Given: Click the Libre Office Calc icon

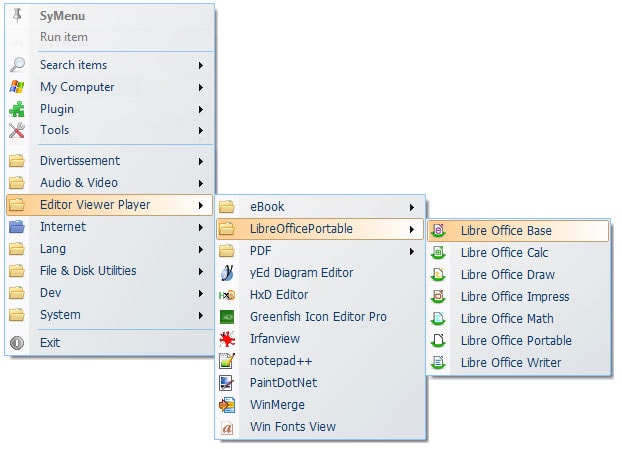Looking at the screenshot, I should 438,253.
